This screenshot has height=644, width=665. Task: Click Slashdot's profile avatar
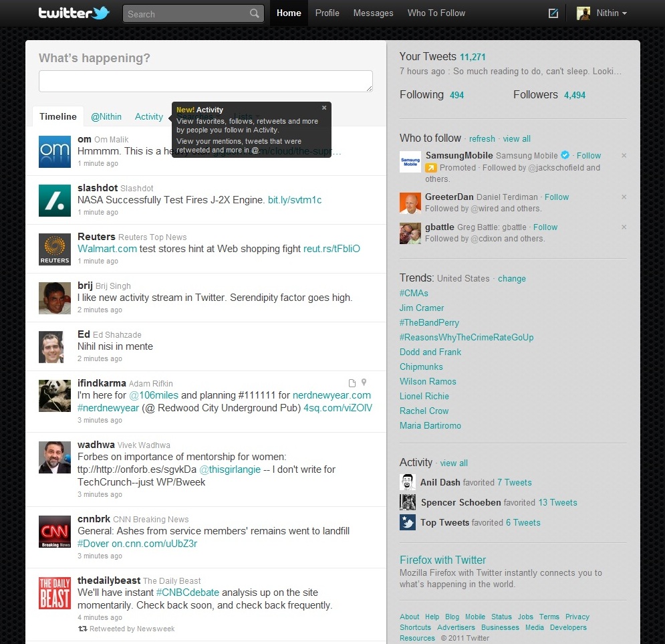click(54, 200)
